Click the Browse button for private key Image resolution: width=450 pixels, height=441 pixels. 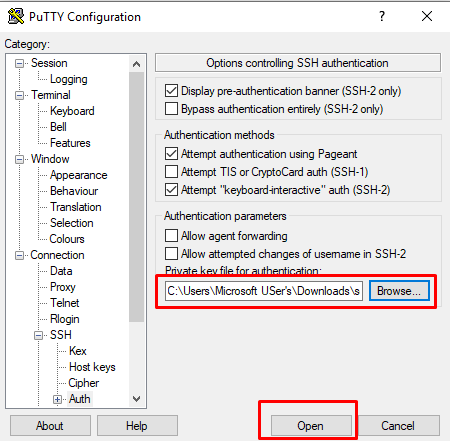click(399, 291)
